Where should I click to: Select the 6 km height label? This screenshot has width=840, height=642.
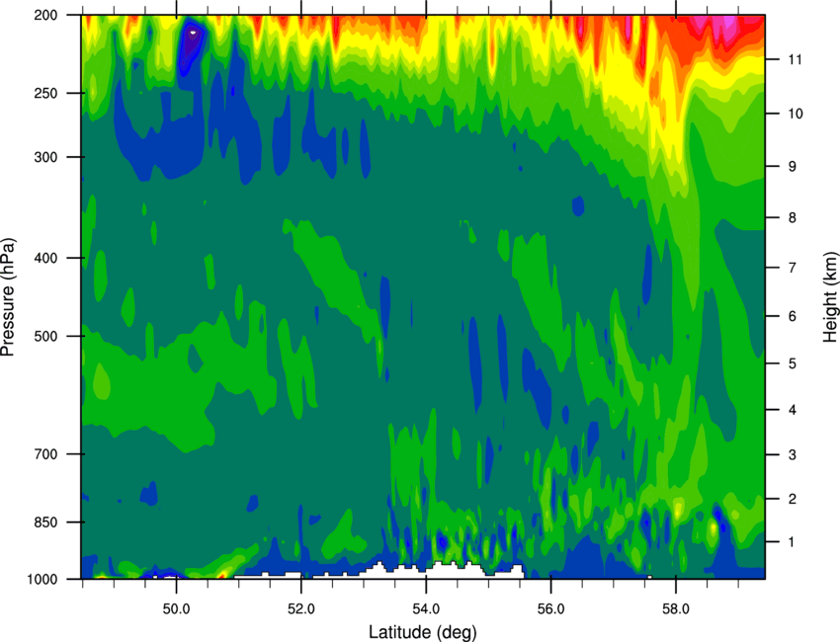tap(793, 316)
